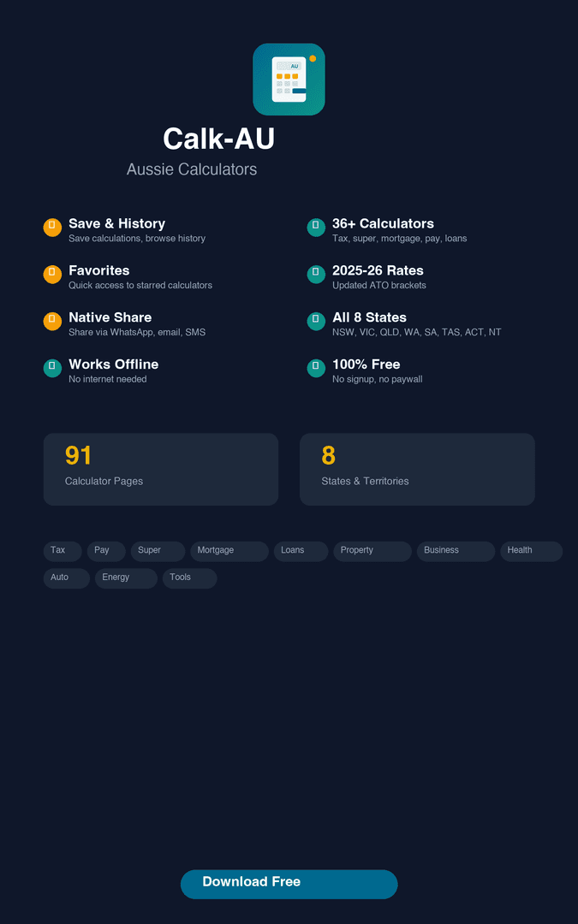The image size is (578, 924).
Task: Select the Tax category chip
Action: click(x=63, y=552)
